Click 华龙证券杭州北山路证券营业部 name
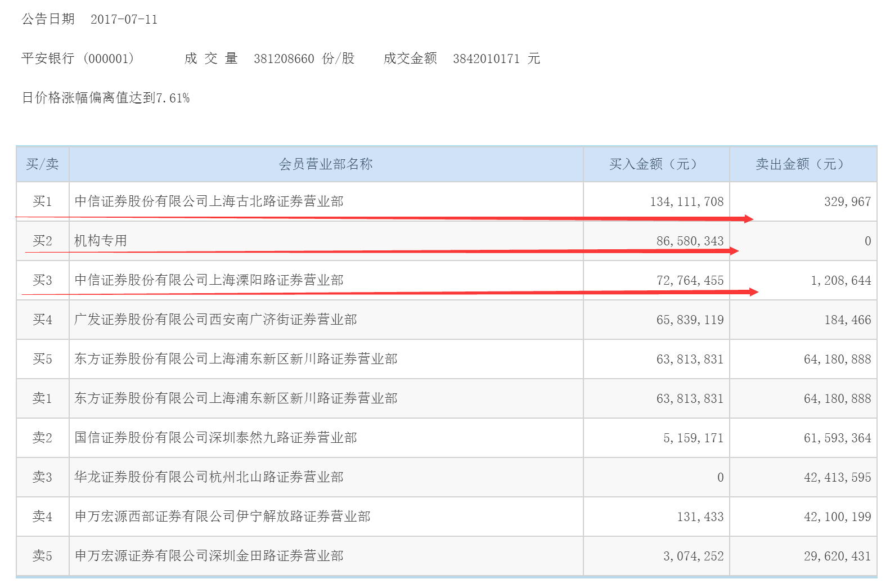 tap(209, 477)
